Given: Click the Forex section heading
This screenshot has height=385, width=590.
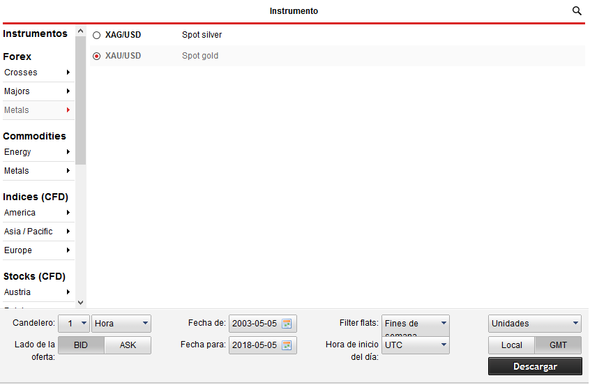Looking at the screenshot, I should point(17,56).
